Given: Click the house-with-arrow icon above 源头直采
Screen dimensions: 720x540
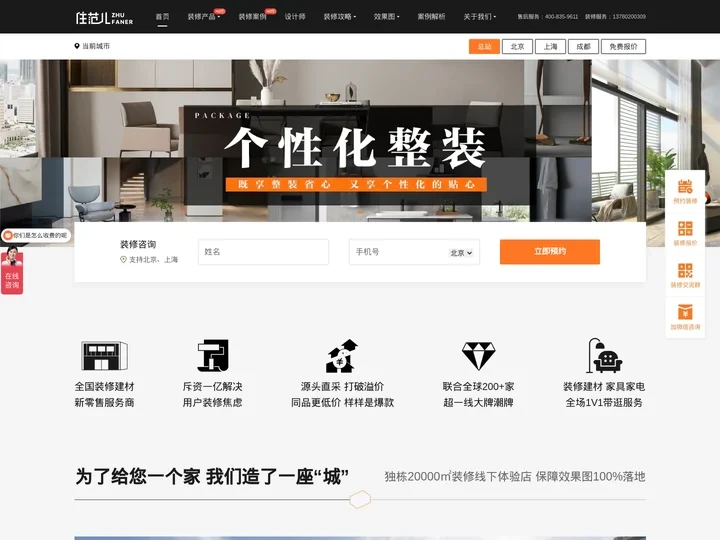Looking at the screenshot, I should click(x=342, y=355).
